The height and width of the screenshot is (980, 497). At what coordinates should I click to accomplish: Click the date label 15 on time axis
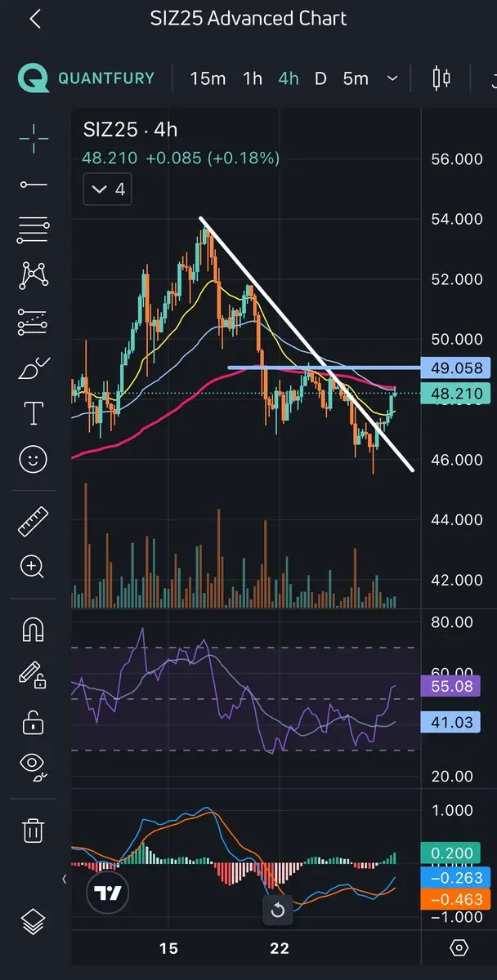pyautogui.click(x=168, y=948)
